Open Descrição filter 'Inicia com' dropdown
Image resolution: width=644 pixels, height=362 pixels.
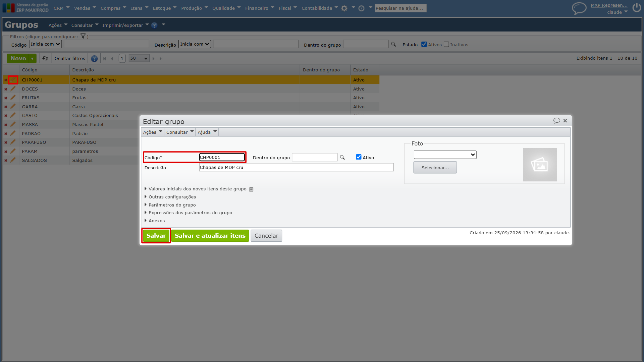195,44
